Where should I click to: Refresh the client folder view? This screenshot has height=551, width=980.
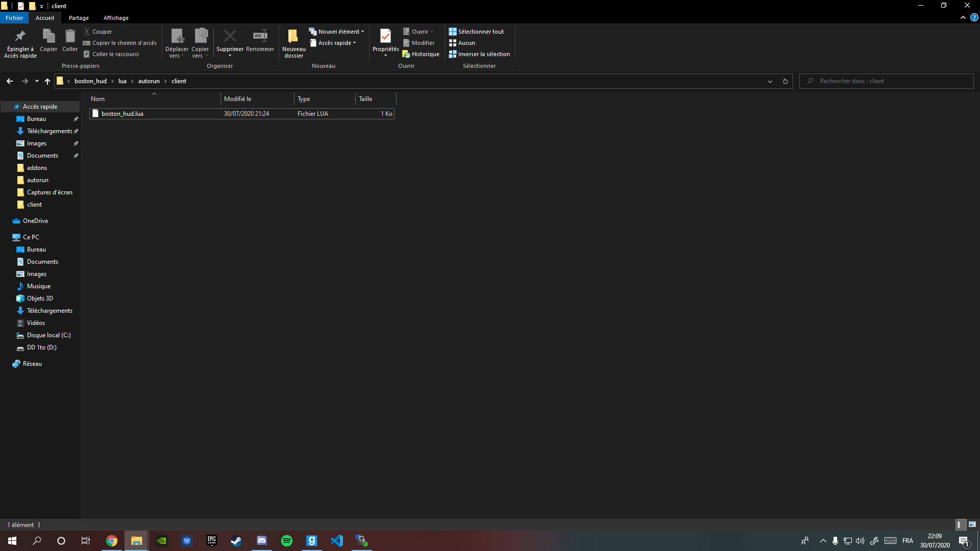[786, 81]
